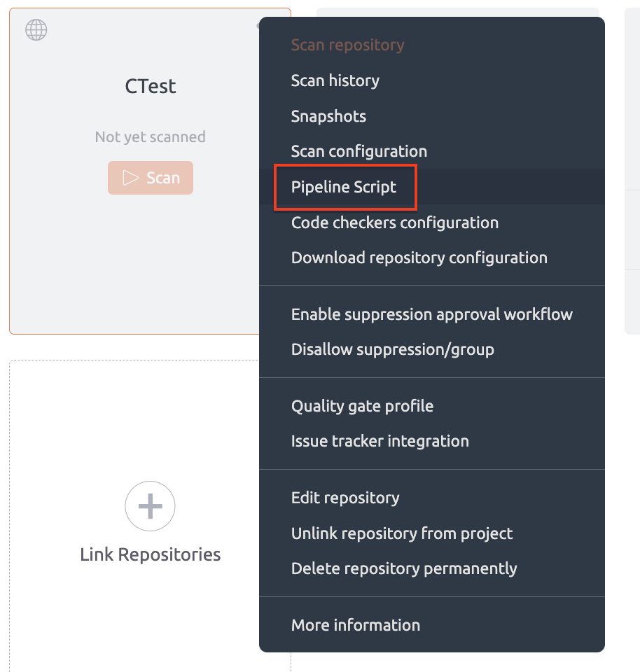
Task: Choose Edit repository from menu
Action: (345, 498)
